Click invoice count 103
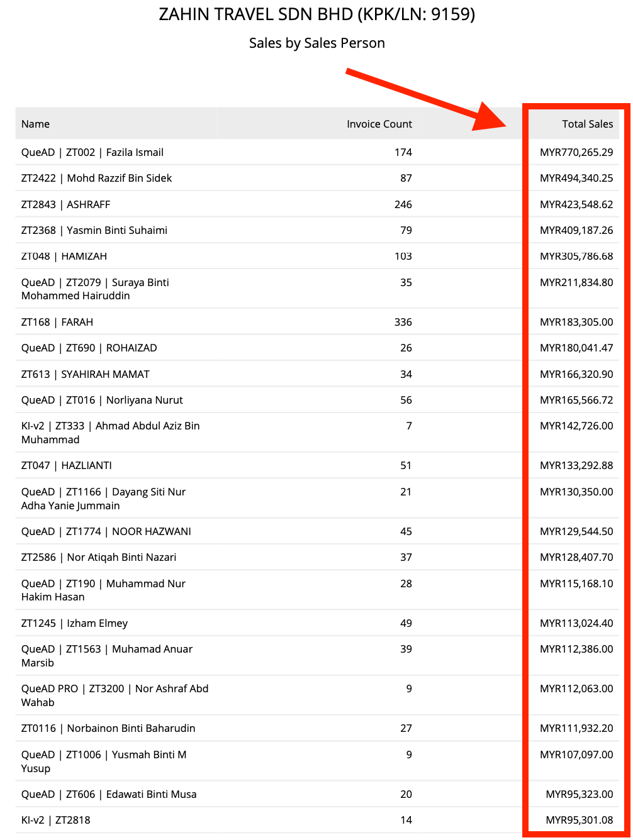This screenshot has height=840, width=633. pos(403,256)
